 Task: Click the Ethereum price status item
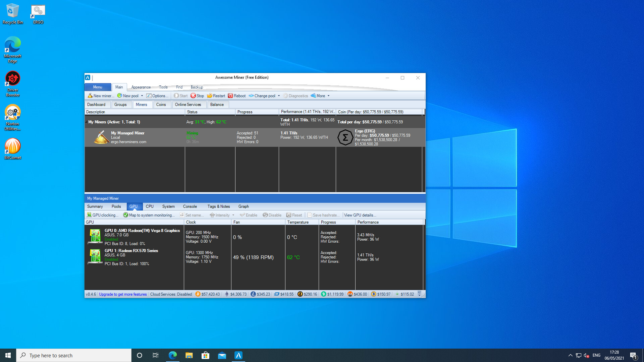click(235, 294)
